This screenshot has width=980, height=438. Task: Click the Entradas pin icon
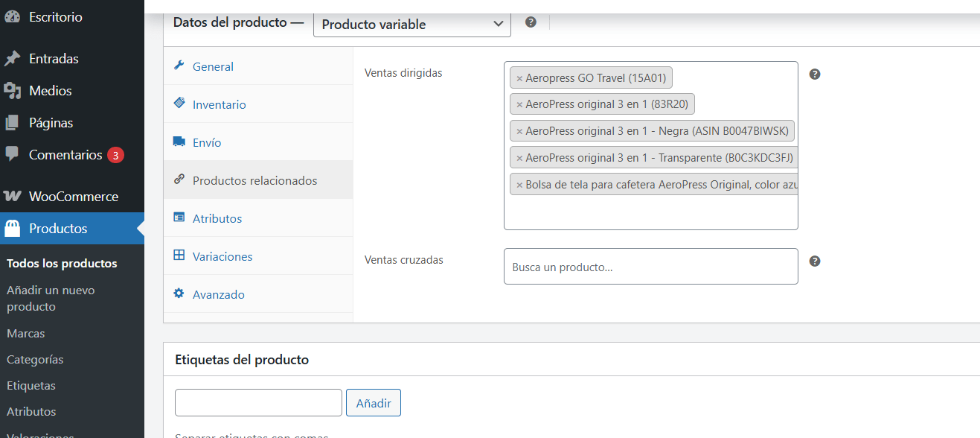(12, 59)
